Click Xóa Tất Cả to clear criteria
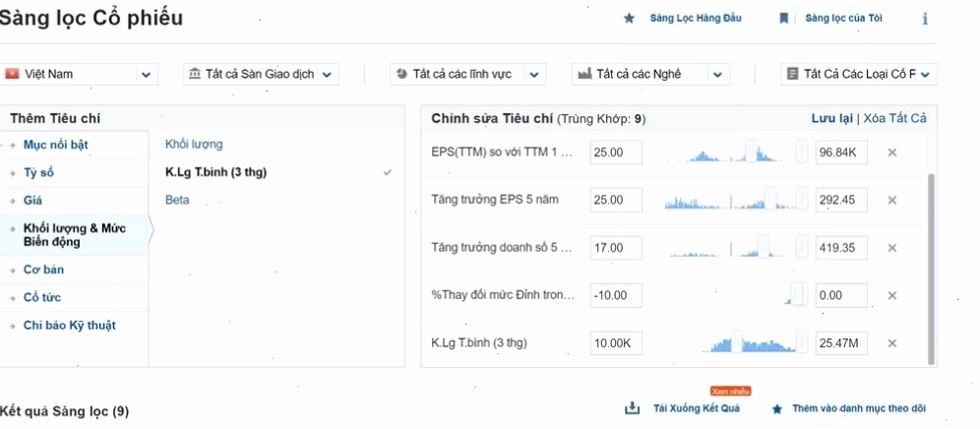The image size is (980, 429). click(x=895, y=118)
